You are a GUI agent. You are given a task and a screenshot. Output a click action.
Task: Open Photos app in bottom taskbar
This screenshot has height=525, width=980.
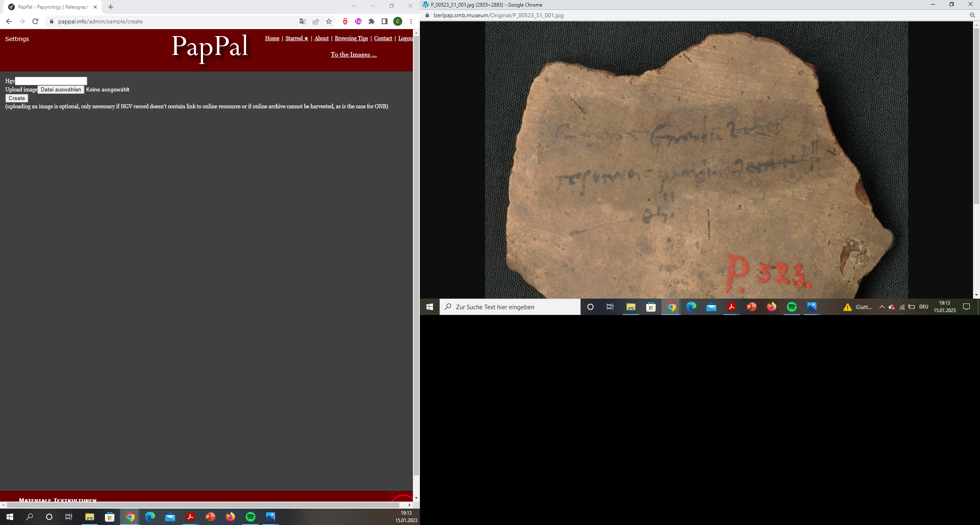tap(271, 517)
